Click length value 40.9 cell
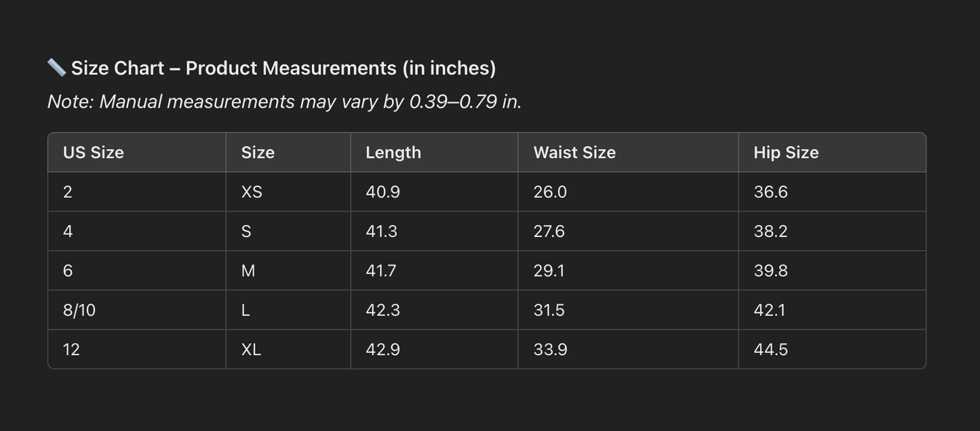The height and width of the screenshot is (431, 980). 383,192
